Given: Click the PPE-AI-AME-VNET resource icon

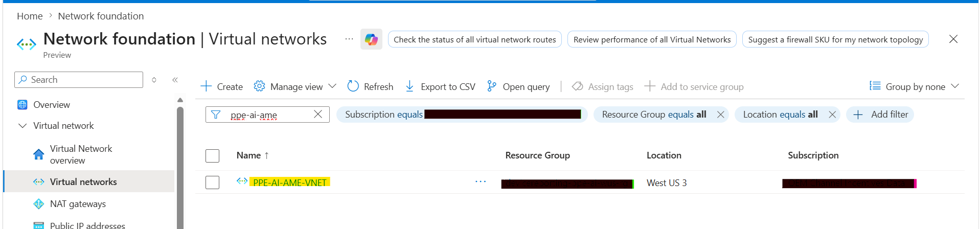Looking at the screenshot, I should 242,181.
